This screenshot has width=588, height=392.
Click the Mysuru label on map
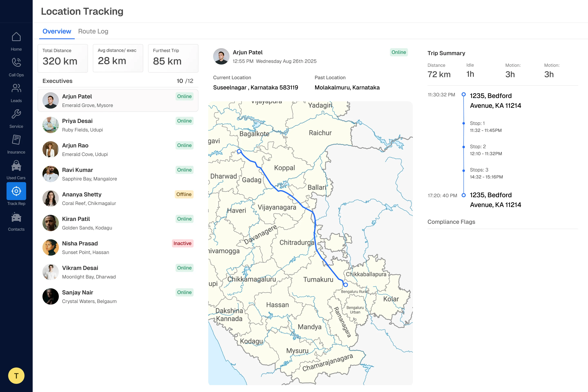click(297, 351)
